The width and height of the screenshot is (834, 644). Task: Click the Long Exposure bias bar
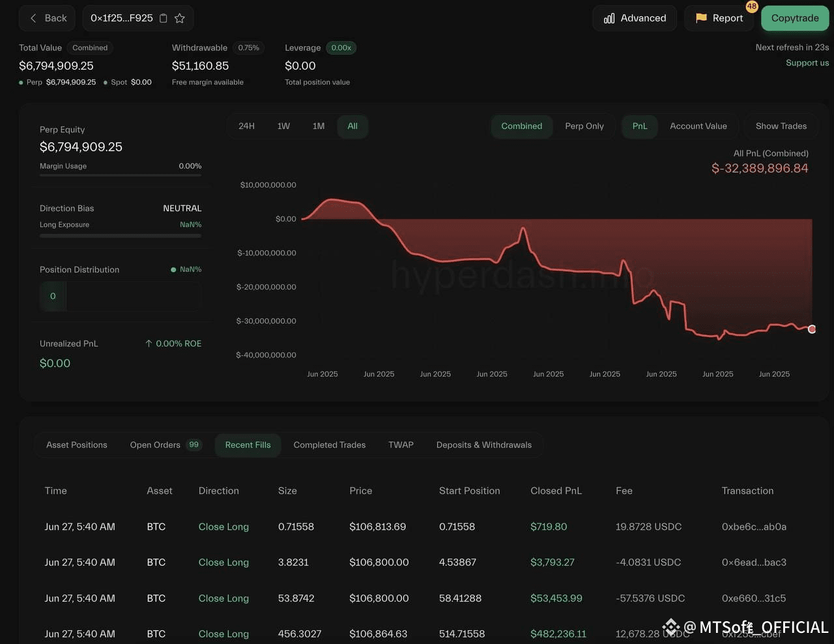pyautogui.click(x=121, y=235)
